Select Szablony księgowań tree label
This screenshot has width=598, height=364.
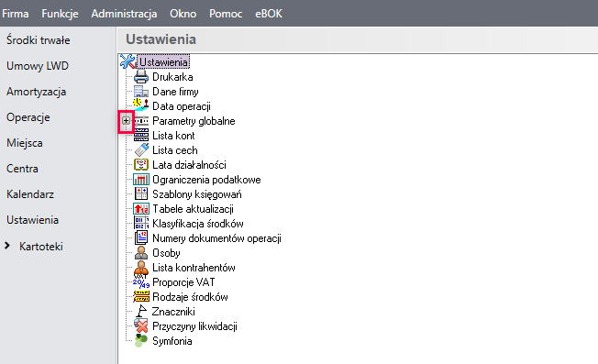point(197,194)
